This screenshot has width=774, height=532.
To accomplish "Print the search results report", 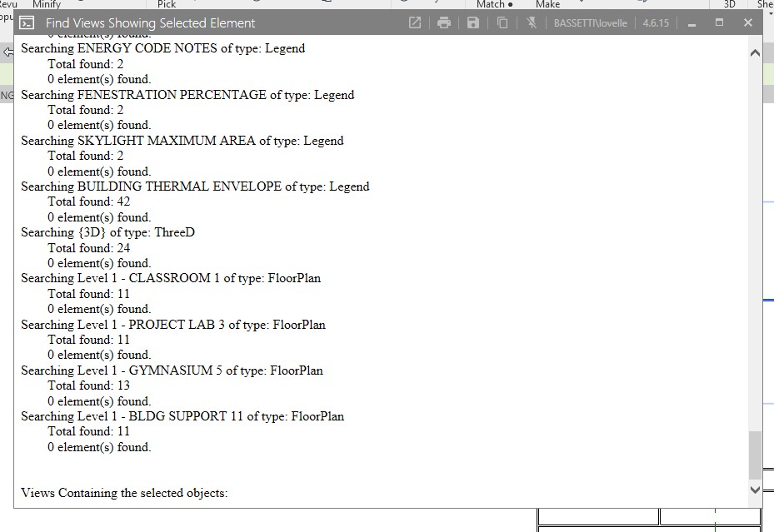I will [x=443, y=22].
